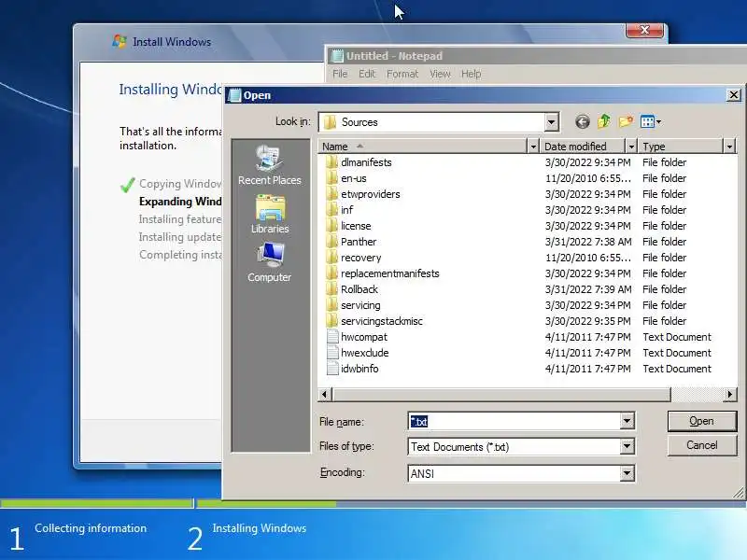This screenshot has width=747, height=560.
Task: Open the Notepad Format menu
Action: click(x=402, y=74)
